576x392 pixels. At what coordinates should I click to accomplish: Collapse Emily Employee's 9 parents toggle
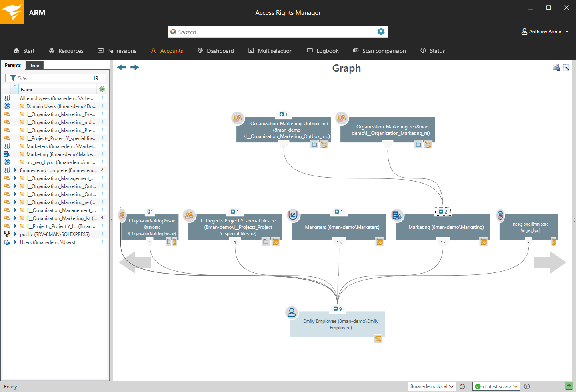(x=336, y=309)
